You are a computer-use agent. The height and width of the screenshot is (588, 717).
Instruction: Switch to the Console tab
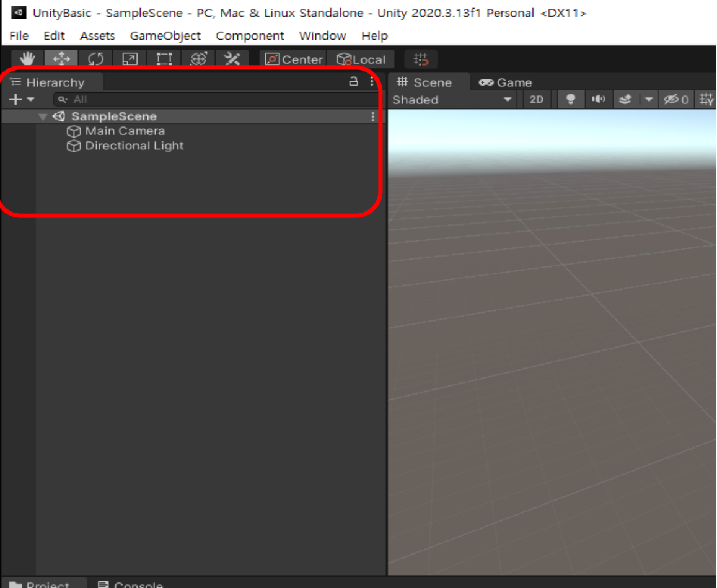click(x=130, y=584)
